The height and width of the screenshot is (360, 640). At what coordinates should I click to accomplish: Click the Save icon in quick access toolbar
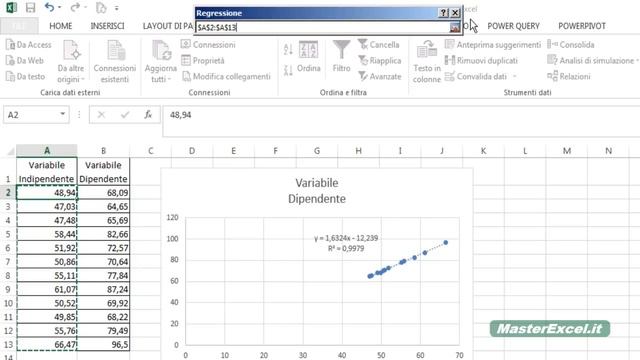tap(30, 7)
